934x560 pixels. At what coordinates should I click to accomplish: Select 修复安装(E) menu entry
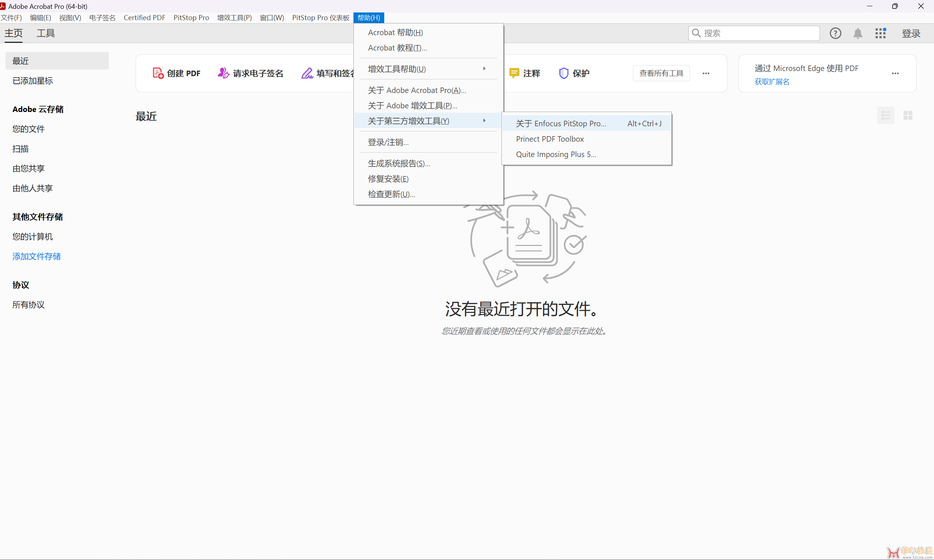429,179
